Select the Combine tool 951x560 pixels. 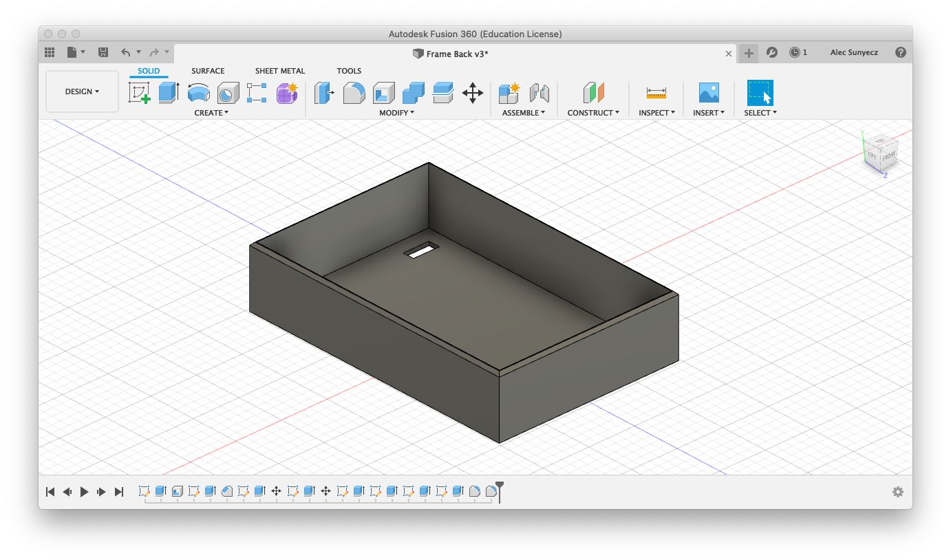pyautogui.click(x=413, y=92)
